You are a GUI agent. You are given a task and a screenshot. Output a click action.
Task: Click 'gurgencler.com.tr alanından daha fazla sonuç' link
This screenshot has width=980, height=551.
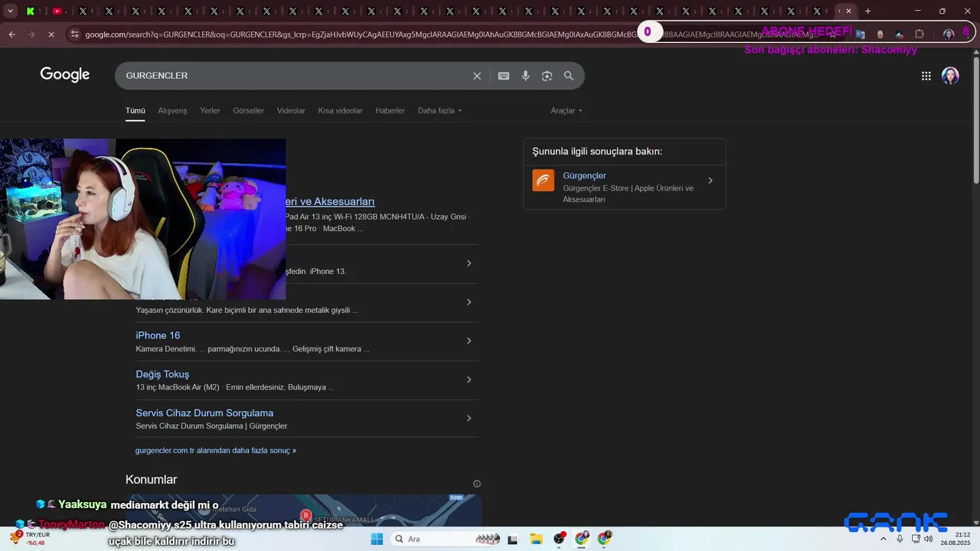[x=216, y=451]
